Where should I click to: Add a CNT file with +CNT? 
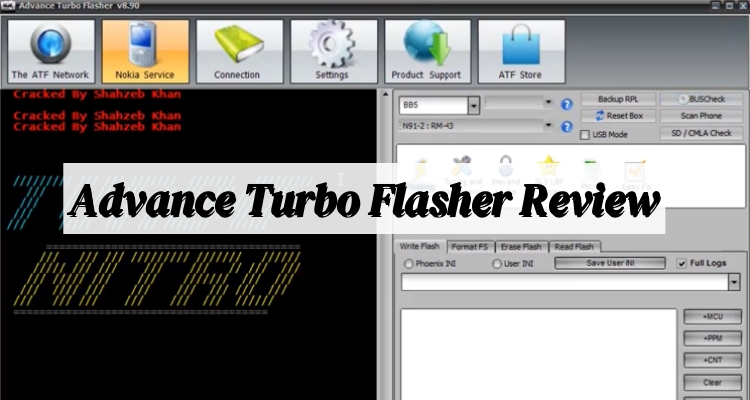tap(713, 360)
